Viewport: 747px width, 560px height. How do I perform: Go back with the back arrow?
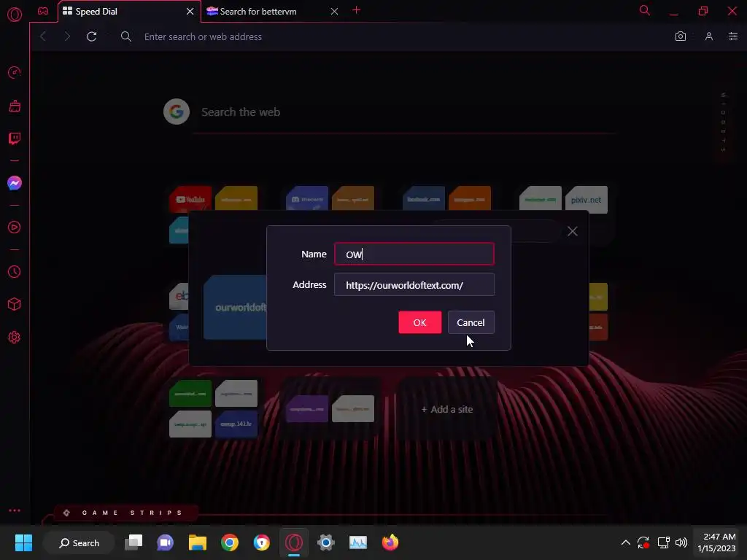(x=43, y=36)
